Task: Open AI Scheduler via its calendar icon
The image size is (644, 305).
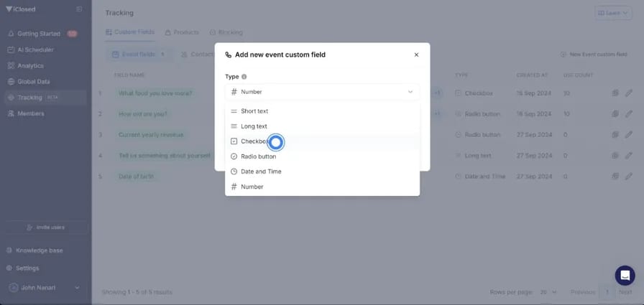Action: point(11,50)
